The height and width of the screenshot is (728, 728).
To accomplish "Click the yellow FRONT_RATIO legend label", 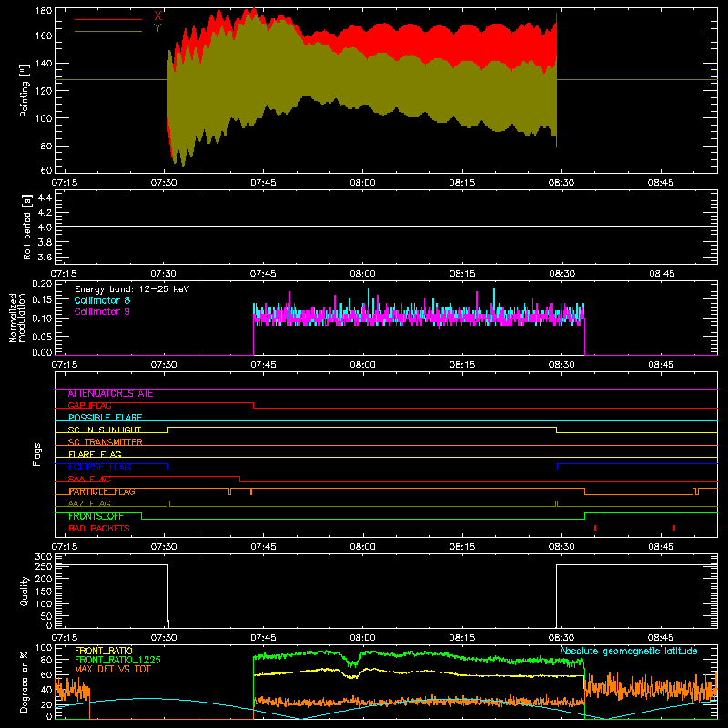I will (x=104, y=651).
